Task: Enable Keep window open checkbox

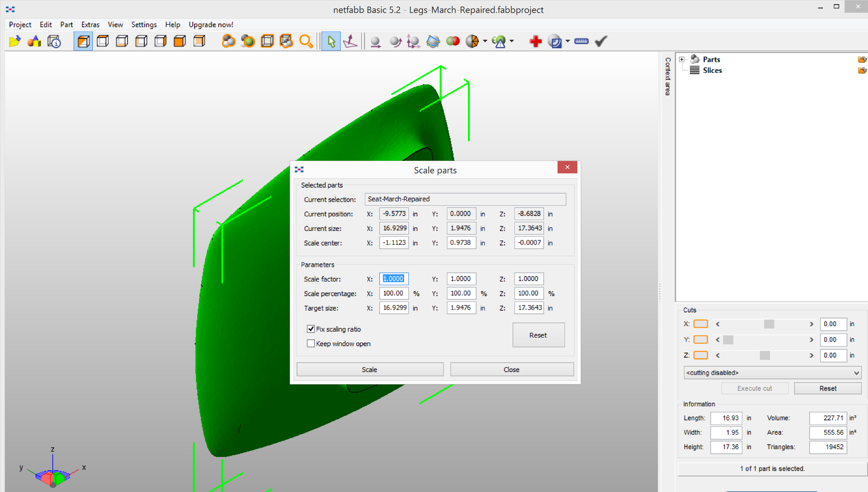Action: [311, 343]
